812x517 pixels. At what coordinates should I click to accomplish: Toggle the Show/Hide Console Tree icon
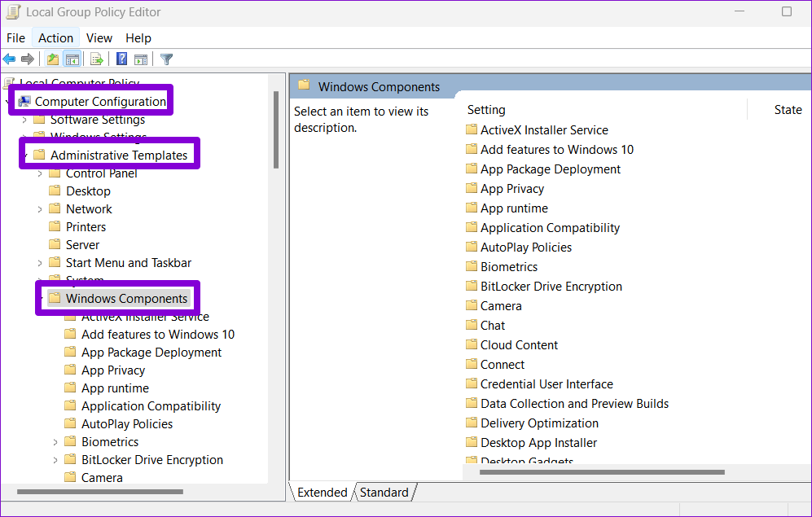(72, 59)
